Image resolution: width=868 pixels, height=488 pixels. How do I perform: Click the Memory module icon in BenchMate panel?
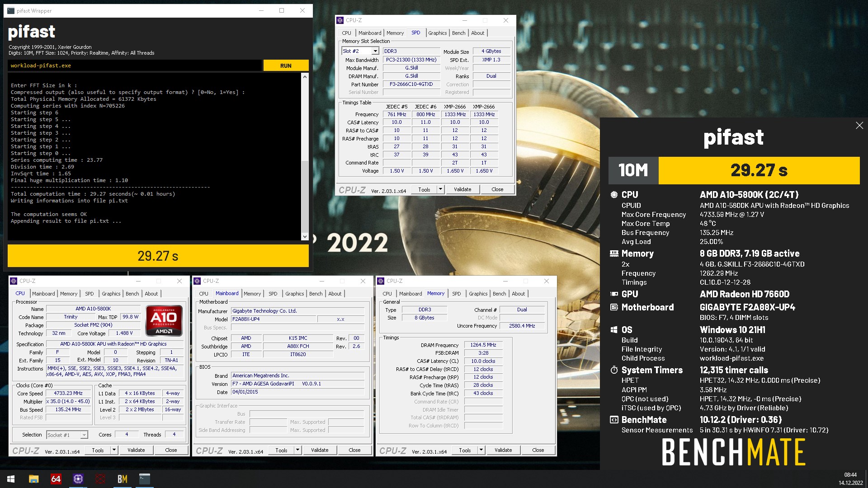coord(614,253)
